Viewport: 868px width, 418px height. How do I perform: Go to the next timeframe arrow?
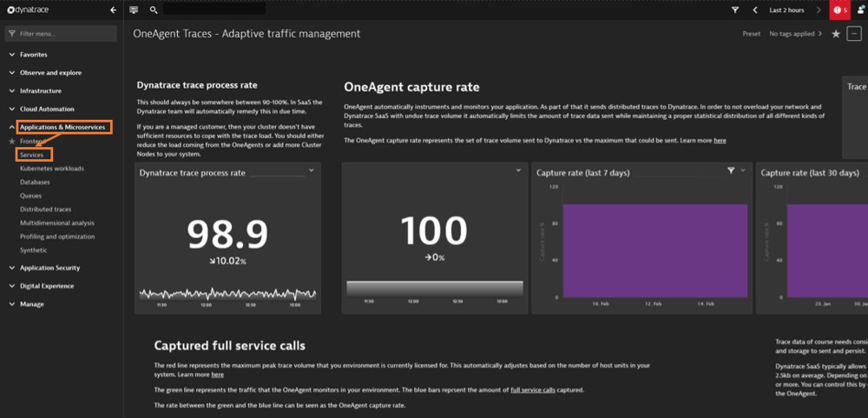click(819, 10)
